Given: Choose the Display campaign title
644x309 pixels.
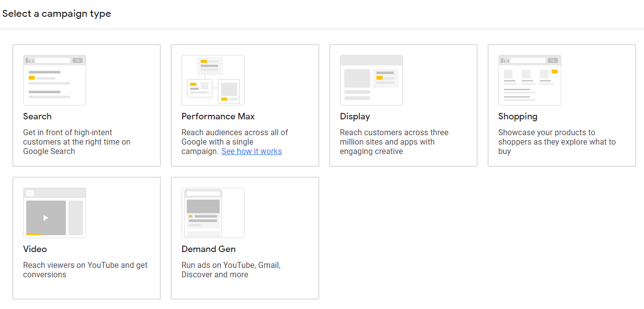Looking at the screenshot, I should (355, 116).
